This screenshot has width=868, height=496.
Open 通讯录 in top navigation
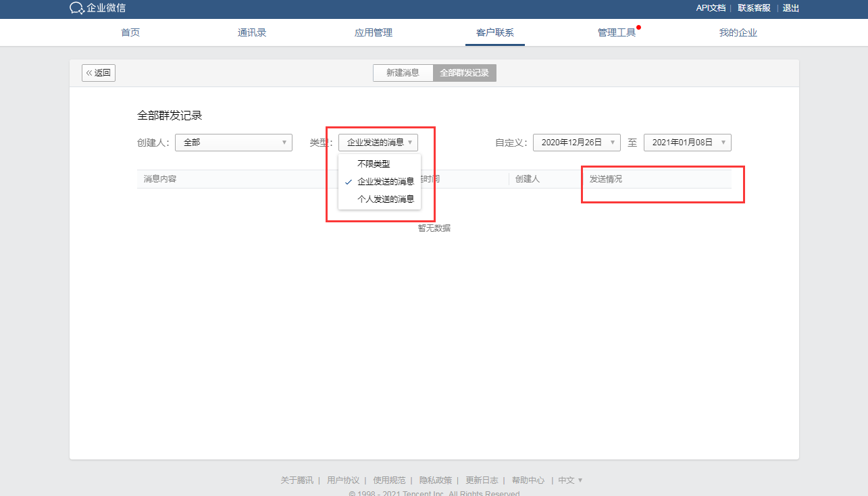(x=252, y=32)
